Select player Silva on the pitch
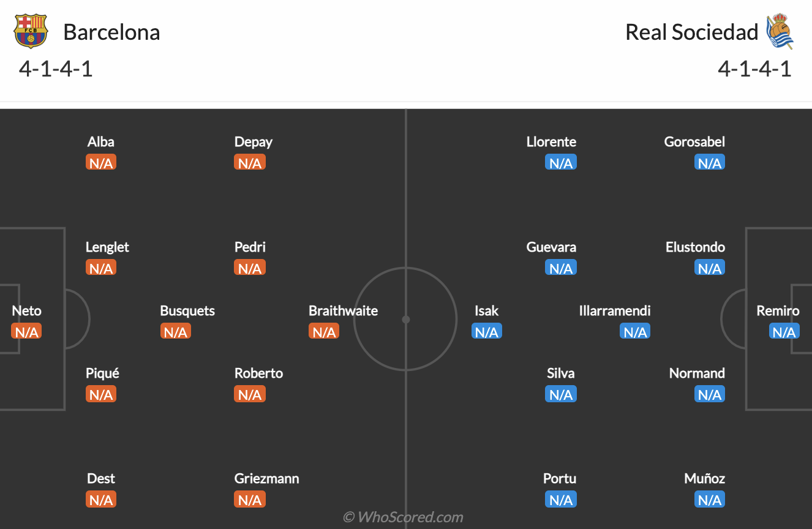Viewport: 812px width, 529px height. coord(560,373)
